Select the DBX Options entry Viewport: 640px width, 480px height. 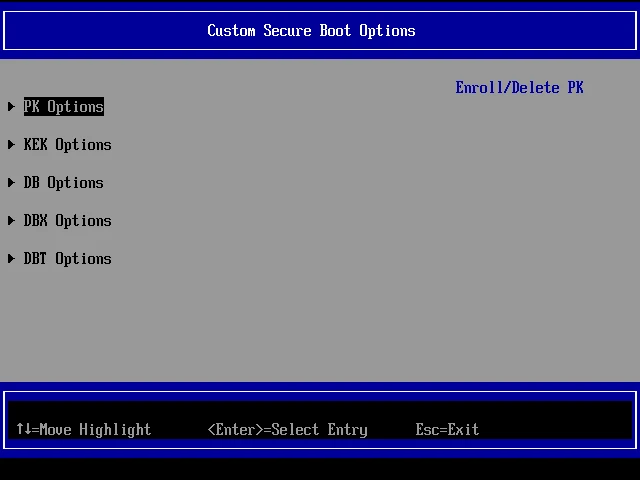pyautogui.click(x=68, y=221)
